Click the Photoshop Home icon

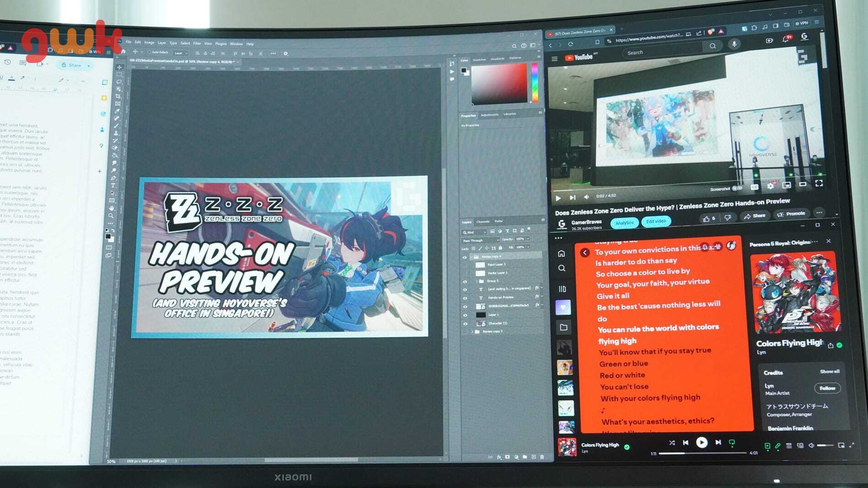click(x=123, y=52)
